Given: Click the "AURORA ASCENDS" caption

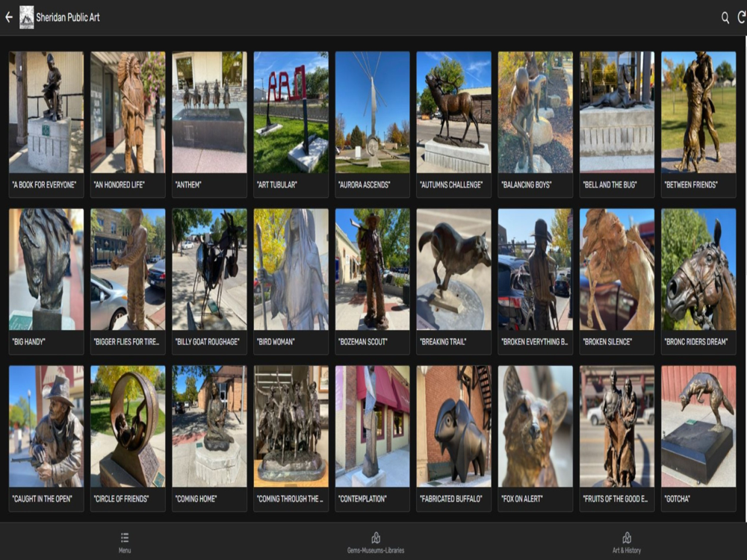Looking at the screenshot, I should click(364, 184).
